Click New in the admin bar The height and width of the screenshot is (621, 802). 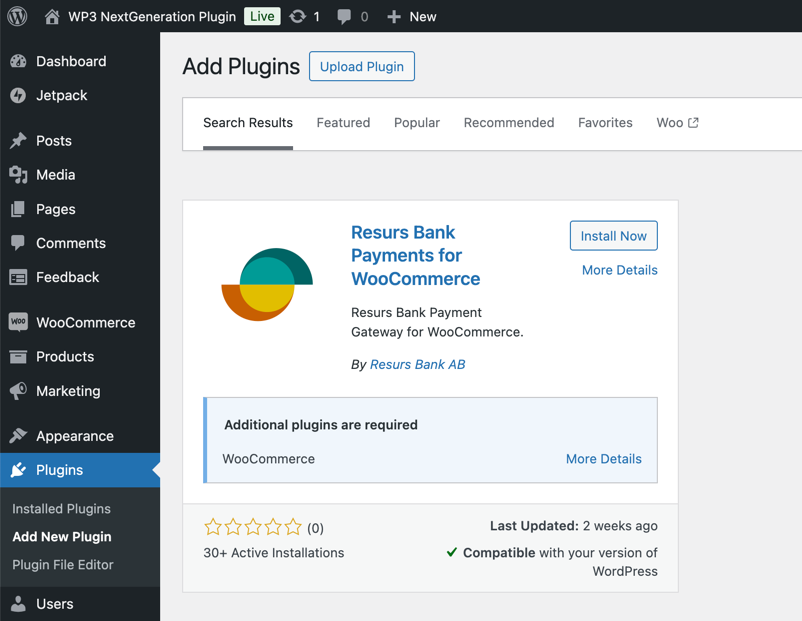coord(422,17)
